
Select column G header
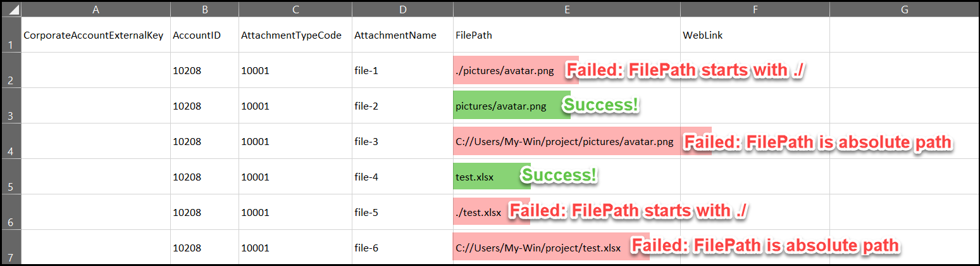pos(904,9)
